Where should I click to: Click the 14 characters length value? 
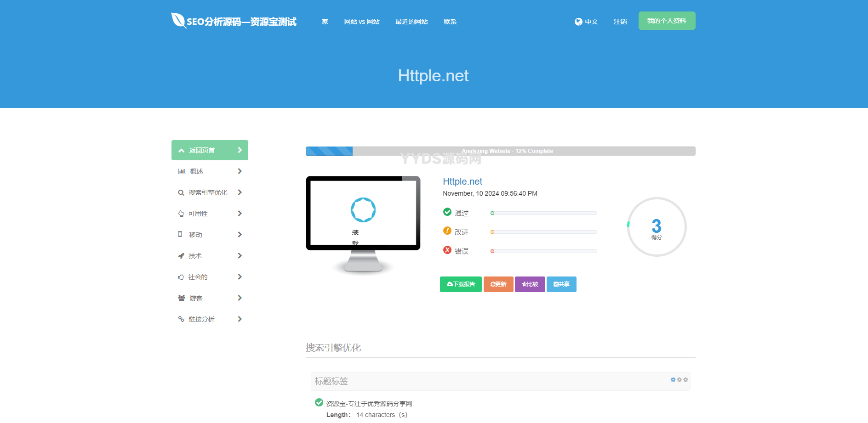[x=382, y=415]
